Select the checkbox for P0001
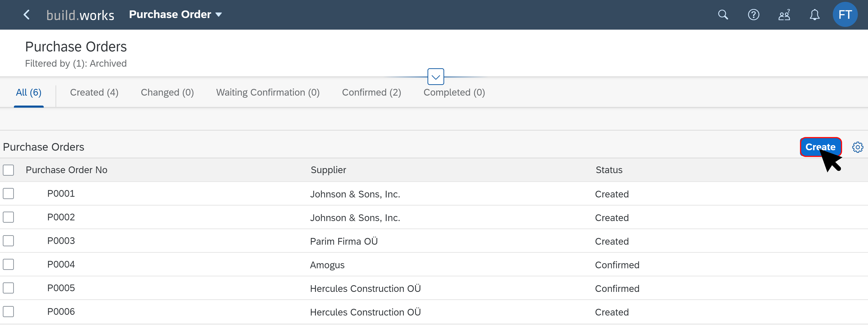 point(8,194)
